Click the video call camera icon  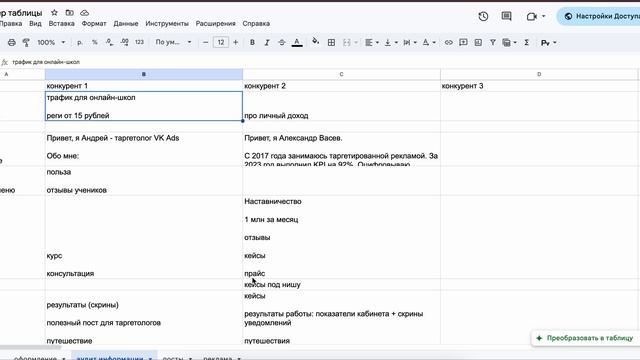click(531, 16)
